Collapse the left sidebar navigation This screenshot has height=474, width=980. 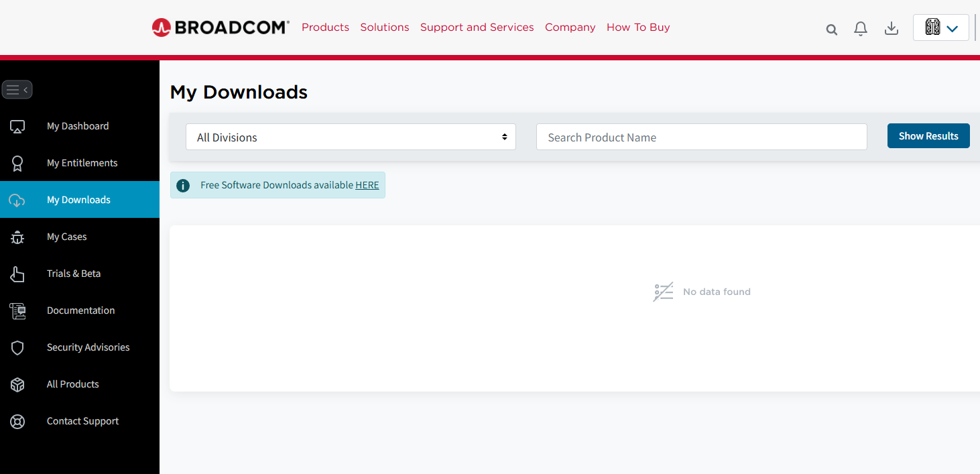[x=17, y=89]
